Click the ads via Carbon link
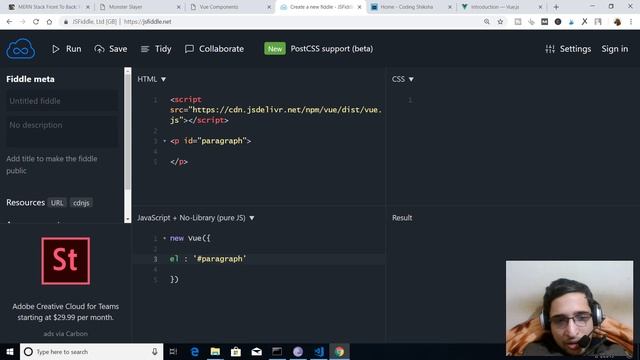The height and width of the screenshot is (360, 640). (x=66, y=334)
